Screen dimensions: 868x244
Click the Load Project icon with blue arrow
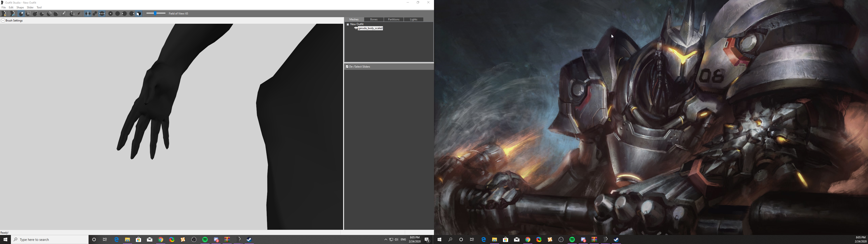12,14
